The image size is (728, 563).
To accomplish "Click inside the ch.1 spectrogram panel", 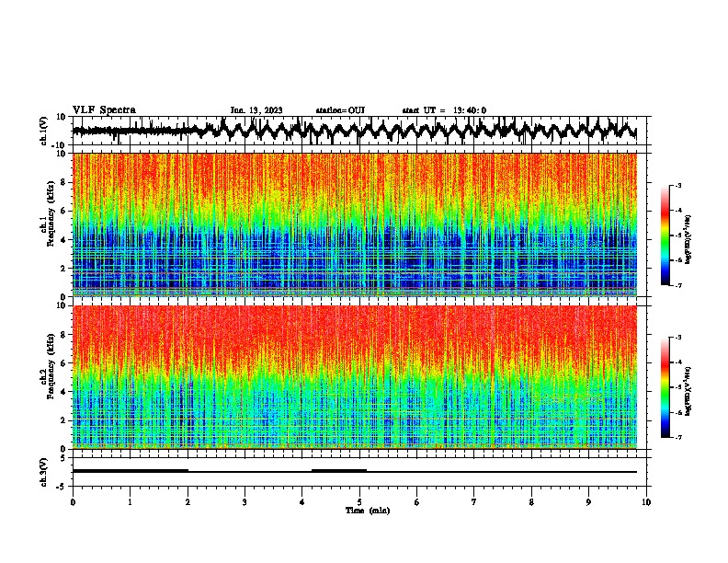I will [361, 224].
